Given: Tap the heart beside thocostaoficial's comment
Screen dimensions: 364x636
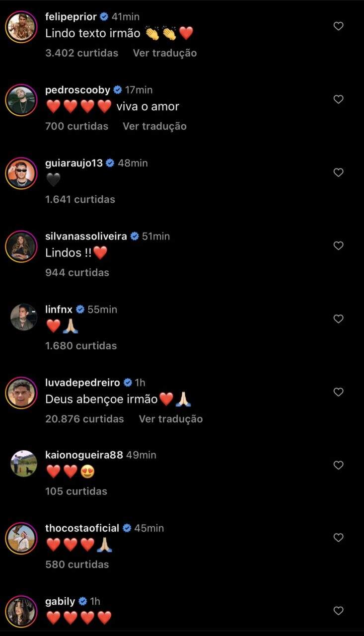Looking at the screenshot, I should 338,538.
